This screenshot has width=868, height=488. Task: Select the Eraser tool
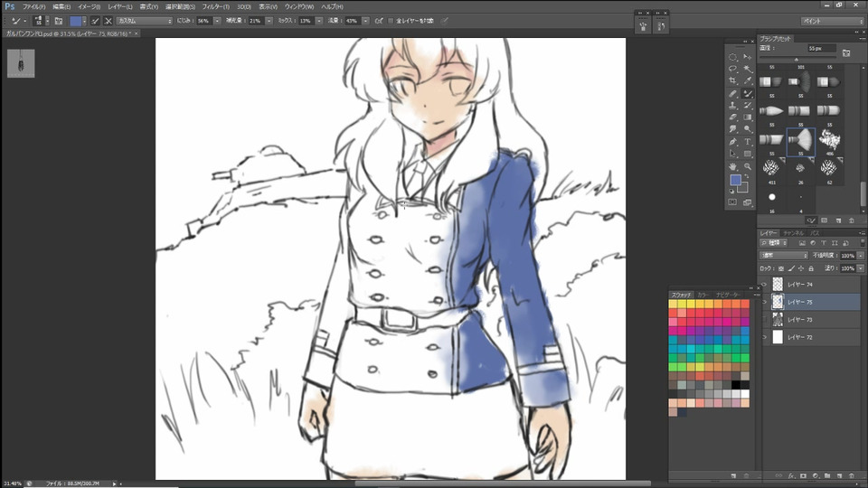click(x=732, y=117)
